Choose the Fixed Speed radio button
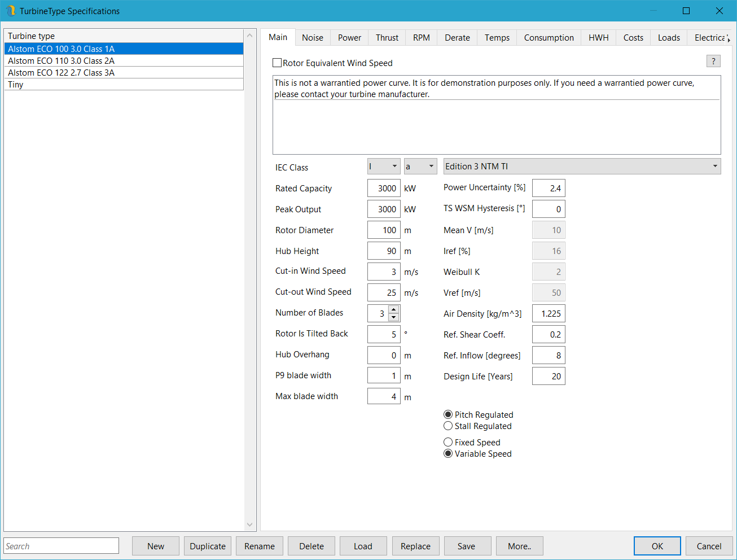The height and width of the screenshot is (560, 737). tap(448, 443)
